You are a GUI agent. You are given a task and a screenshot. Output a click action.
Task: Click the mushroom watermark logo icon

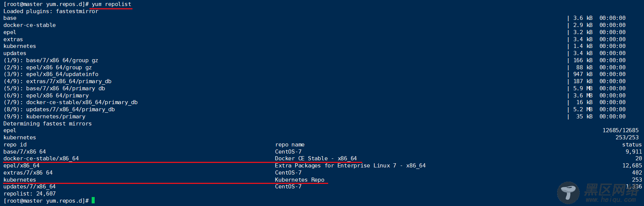click(x=568, y=193)
